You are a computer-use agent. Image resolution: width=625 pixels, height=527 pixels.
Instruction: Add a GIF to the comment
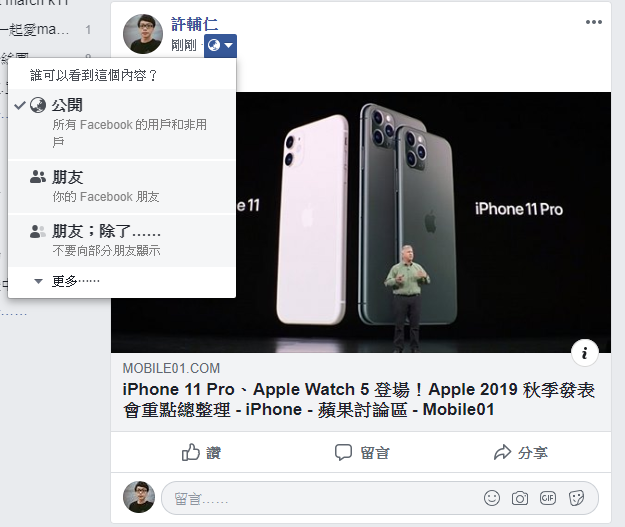(548, 498)
